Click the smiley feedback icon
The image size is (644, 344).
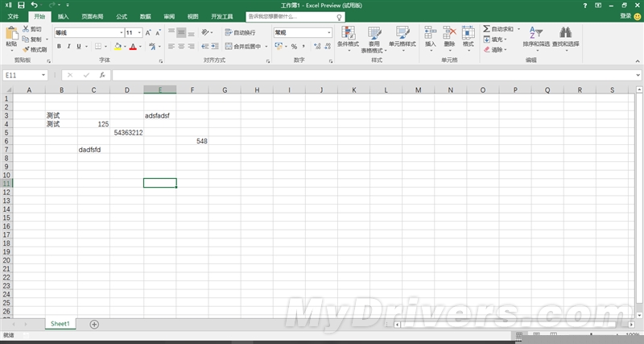coord(637,16)
